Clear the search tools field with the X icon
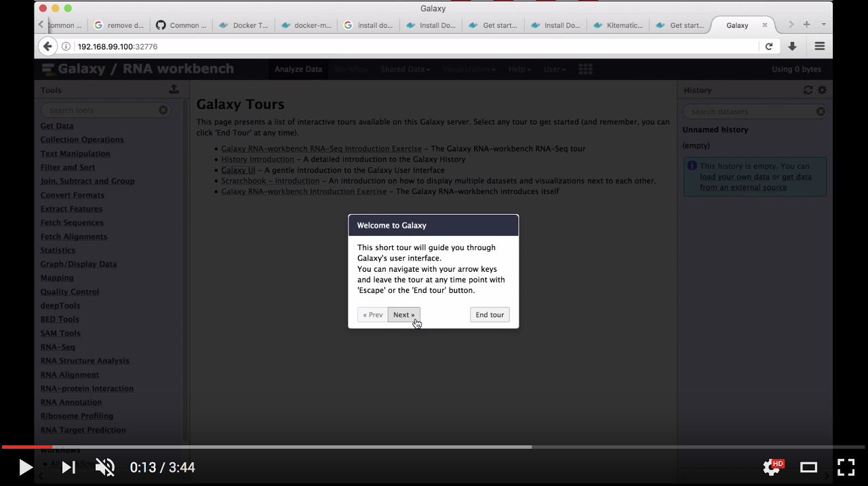This screenshot has height=486, width=868. coord(163,110)
